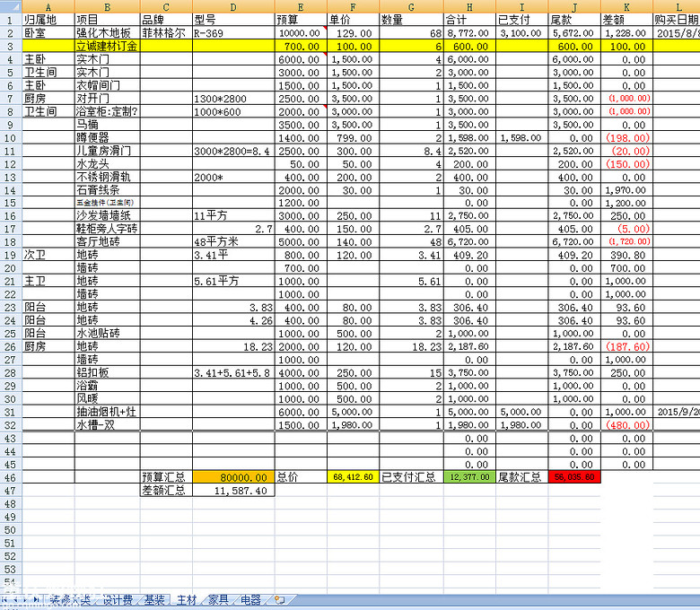700x610 pixels.
Task: Select the orange 80000.00 budget total cell
Action: point(233,477)
